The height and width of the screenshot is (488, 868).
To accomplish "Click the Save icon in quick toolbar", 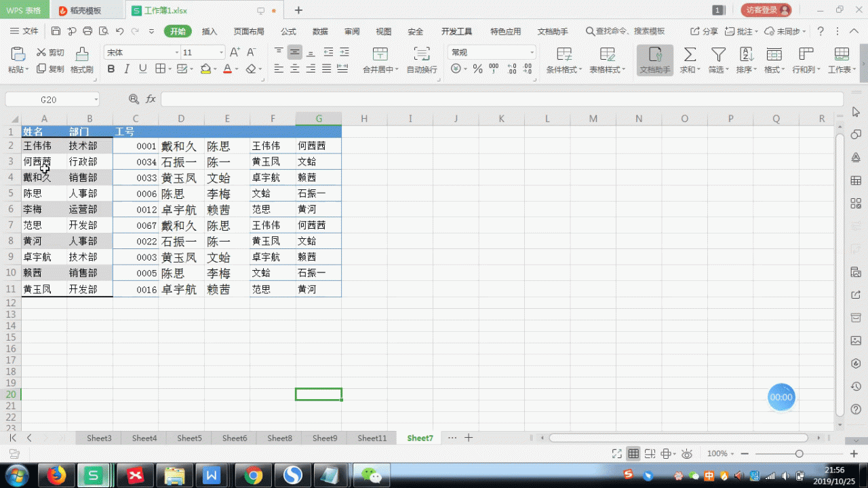I will coord(56,31).
